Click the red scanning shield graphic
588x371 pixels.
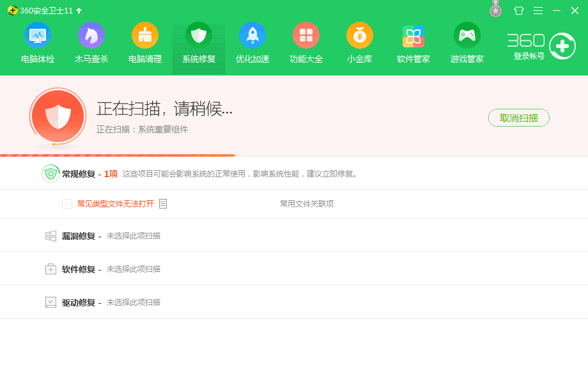[58, 116]
